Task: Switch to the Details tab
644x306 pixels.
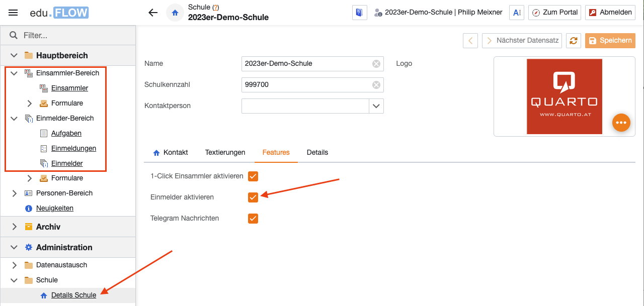Action: [x=317, y=152]
